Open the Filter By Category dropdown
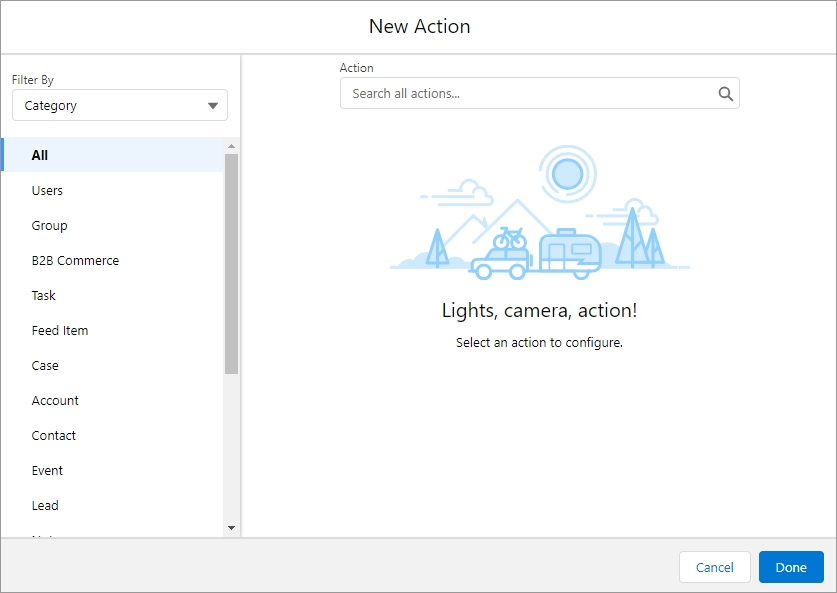Image resolution: width=837 pixels, height=593 pixels. click(119, 106)
